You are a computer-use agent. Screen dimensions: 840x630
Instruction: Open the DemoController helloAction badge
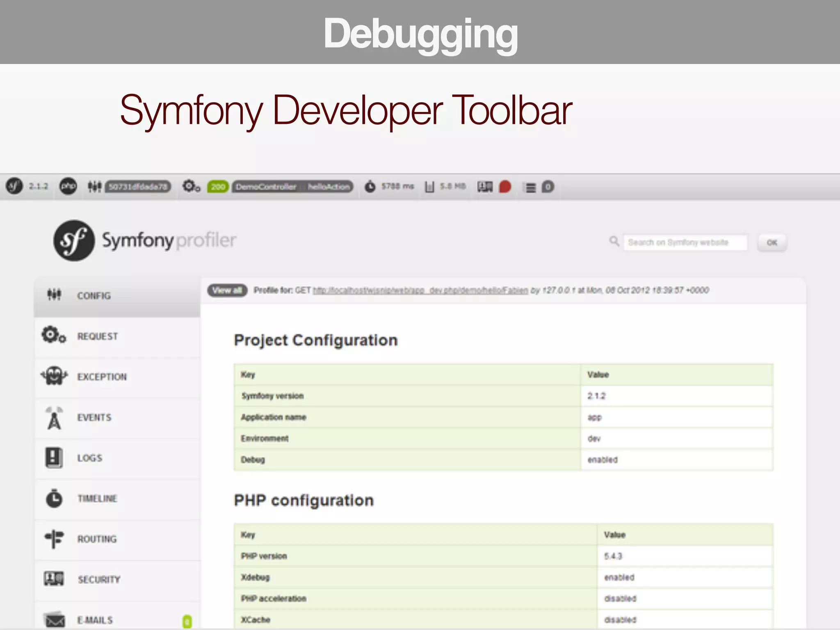292,187
